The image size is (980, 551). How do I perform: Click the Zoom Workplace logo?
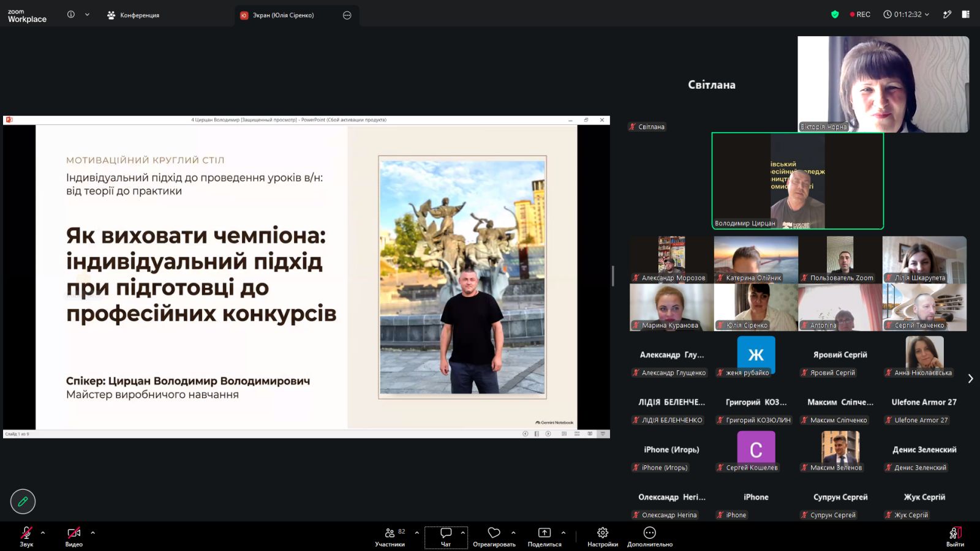(27, 15)
